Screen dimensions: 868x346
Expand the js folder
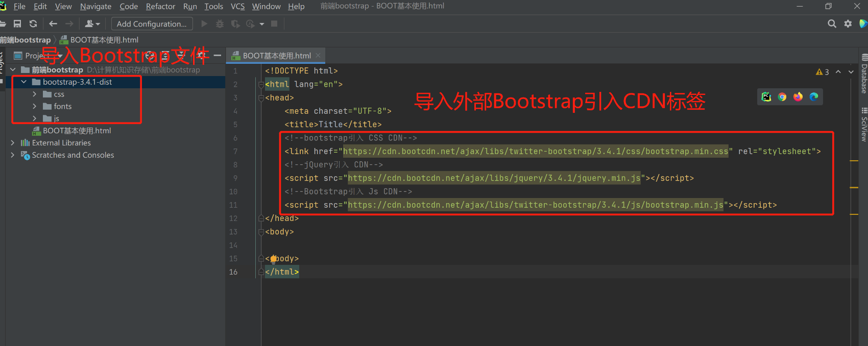(x=34, y=118)
